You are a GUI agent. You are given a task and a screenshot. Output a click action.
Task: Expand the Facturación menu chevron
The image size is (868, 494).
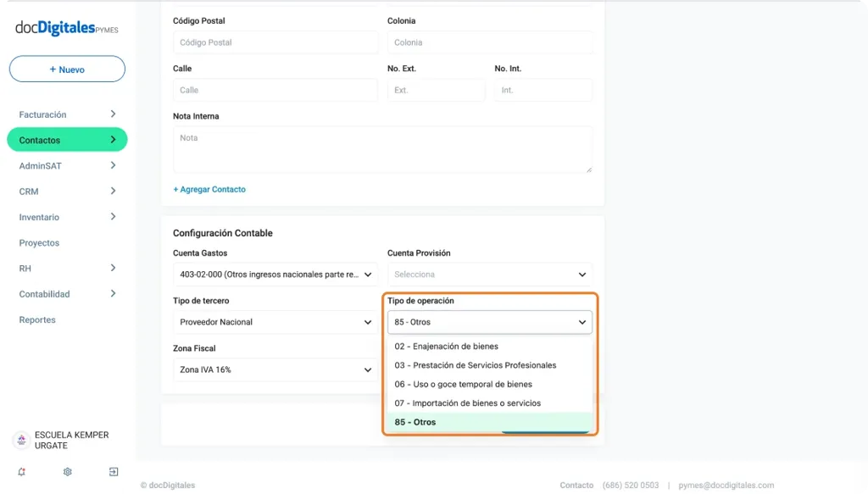coord(113,114)
